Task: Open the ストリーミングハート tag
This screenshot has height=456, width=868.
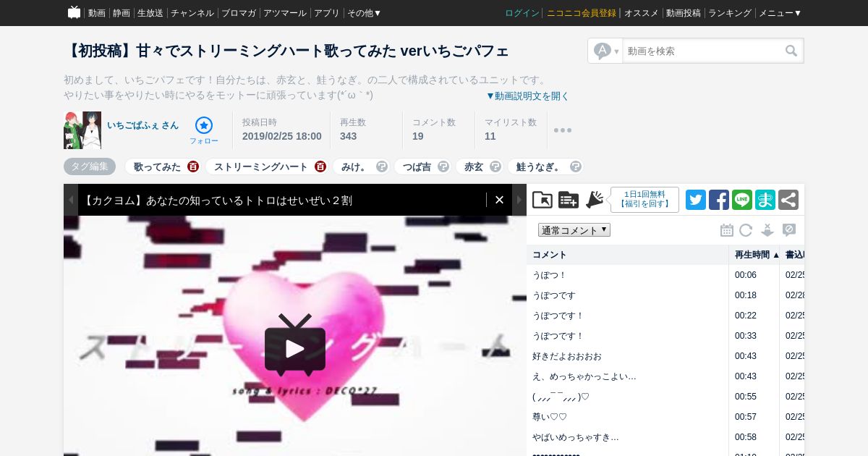Action: coord(261,166)
